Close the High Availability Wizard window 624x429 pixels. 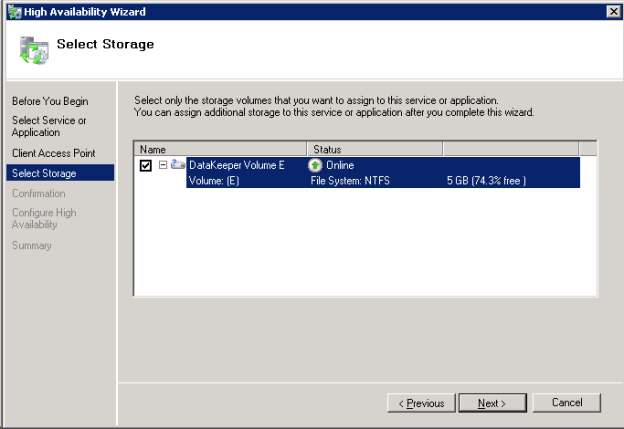point(612,11)
